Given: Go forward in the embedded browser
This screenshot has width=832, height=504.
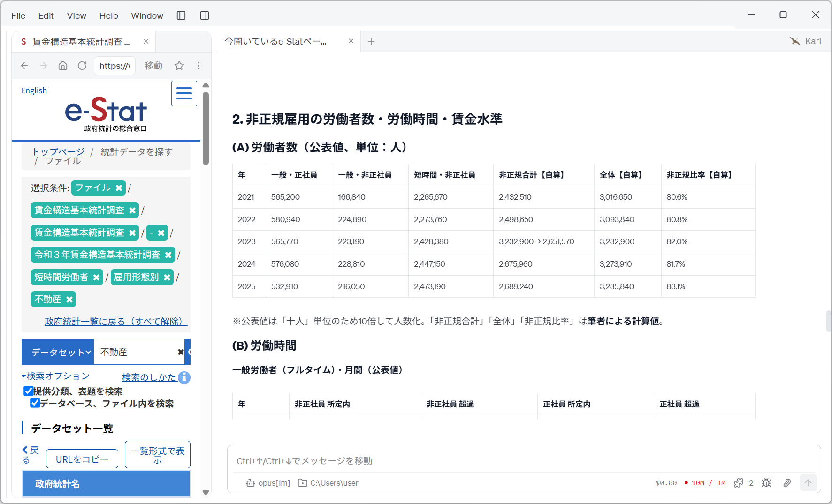Looking at the screenshot, I should pyautogui.click(x=44, y=66).
